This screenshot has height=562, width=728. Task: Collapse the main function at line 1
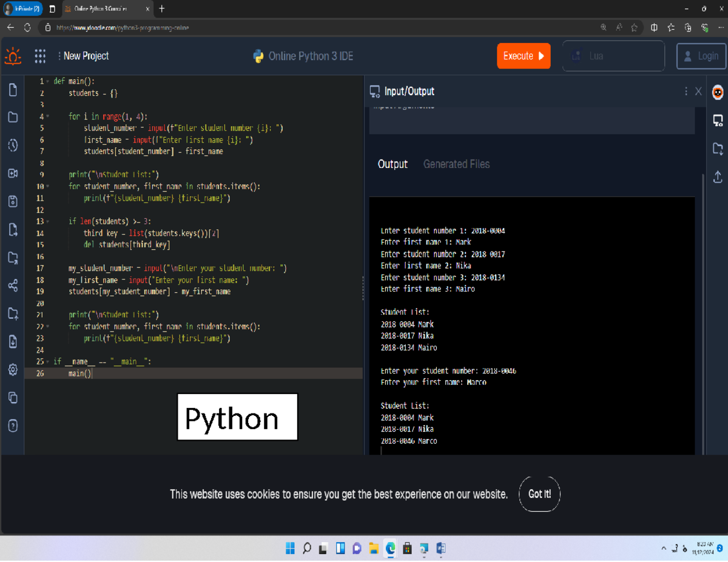tap(48, 81)
